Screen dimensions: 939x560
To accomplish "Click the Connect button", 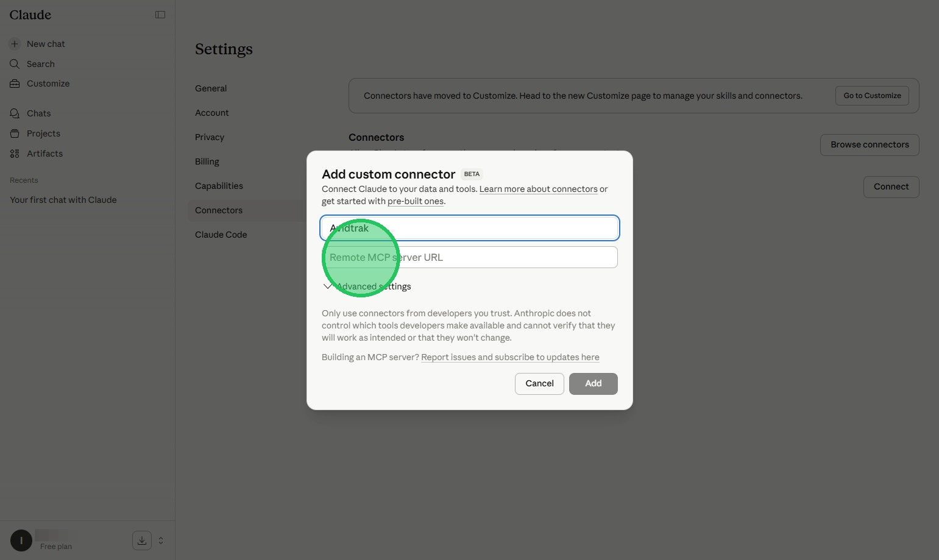I will click(x=891, y=187).
